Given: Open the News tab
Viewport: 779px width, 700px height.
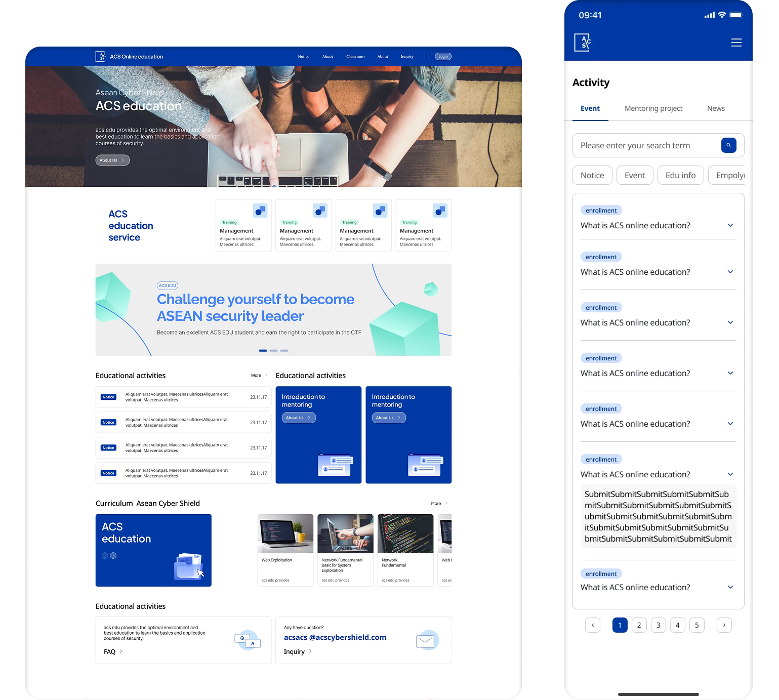Looking at the screenshot, I should (x=715, y=108).
